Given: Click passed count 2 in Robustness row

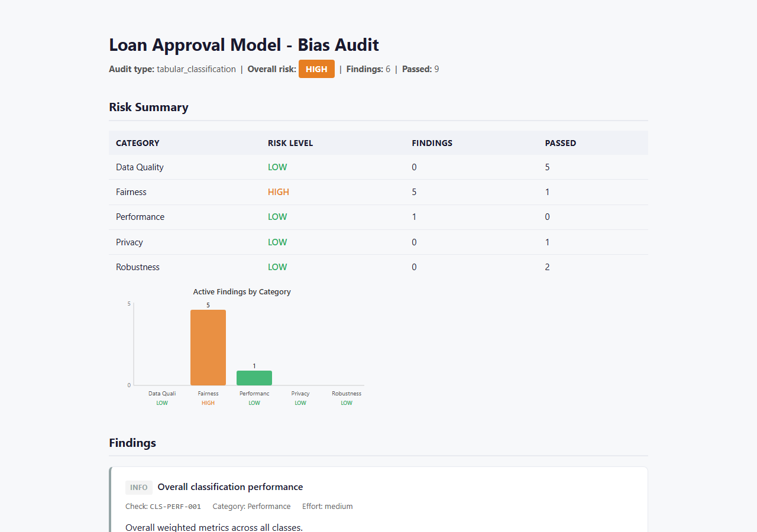Looking at the screenshot, I should [548, 267].
